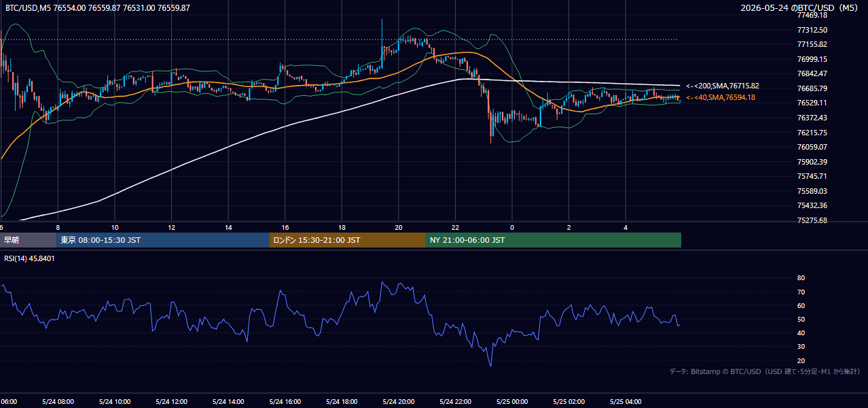Click price axis value 75432.36
The image size is (868, 408).
812,205
